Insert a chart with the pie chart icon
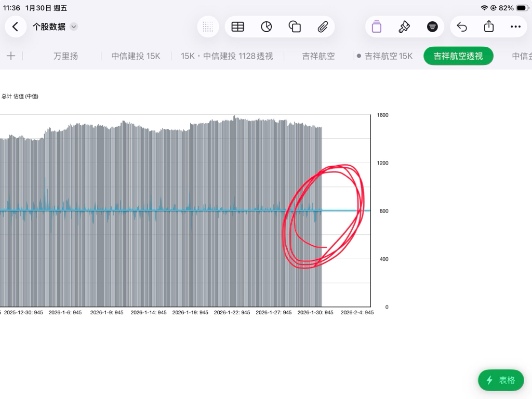Screen dimensions: 532x399 267,27
